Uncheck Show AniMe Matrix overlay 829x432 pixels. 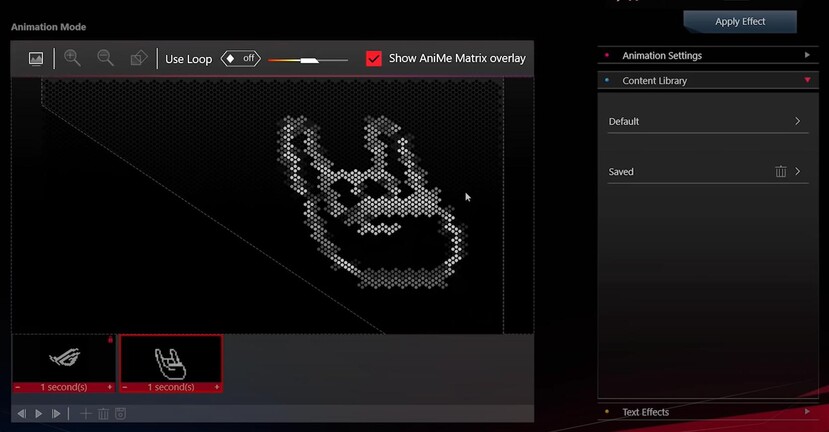[374, 58]
